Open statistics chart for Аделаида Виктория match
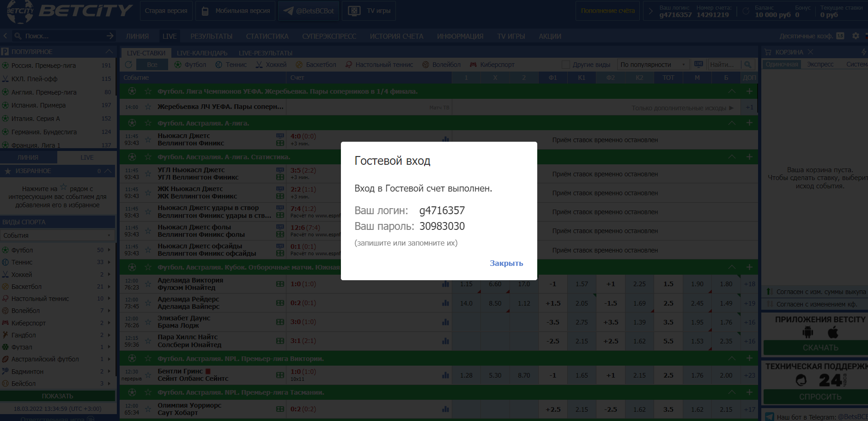This screenshot has height=421, width=868. tap(445, 284)
